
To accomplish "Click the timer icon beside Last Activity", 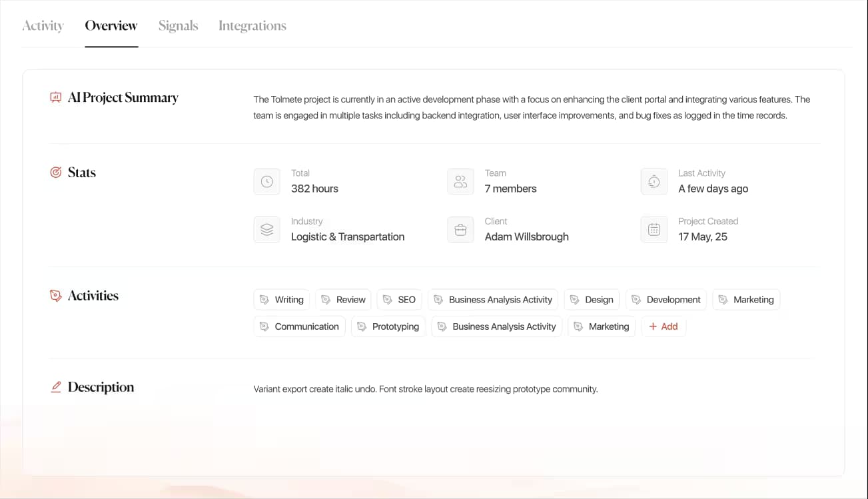I will [x=654, y=181].
